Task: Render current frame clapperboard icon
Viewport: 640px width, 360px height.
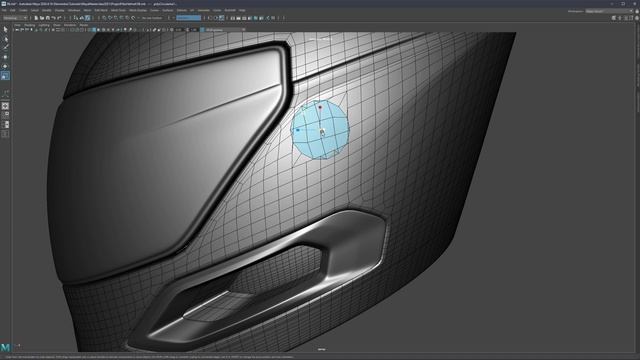Action: (238, 18)
